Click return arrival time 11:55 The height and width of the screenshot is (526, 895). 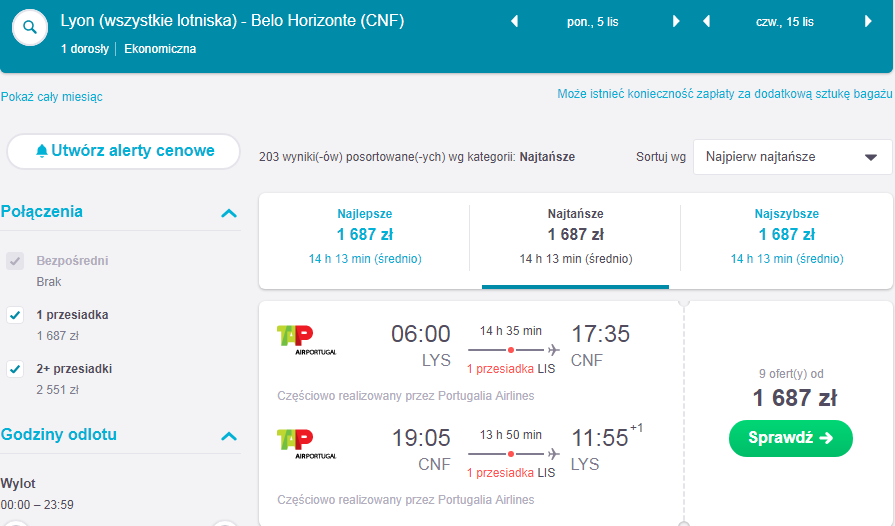click(x=600, y=438)
